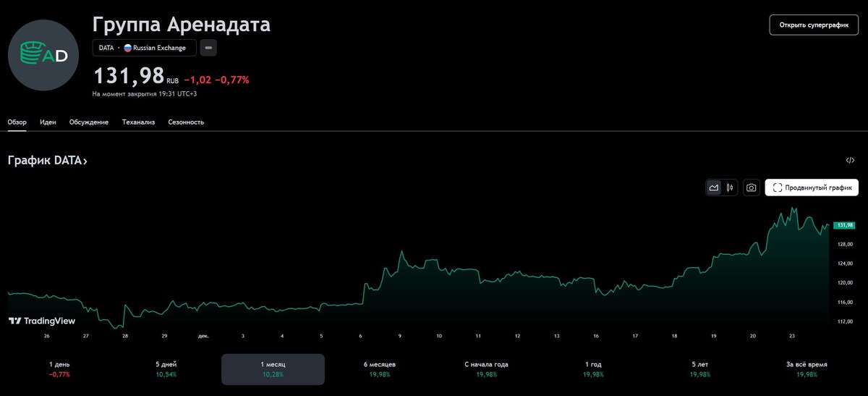The image size is (868, 396).
Task: Open the DATA Russian Exchange selector
Action: (x=144, y=48)
